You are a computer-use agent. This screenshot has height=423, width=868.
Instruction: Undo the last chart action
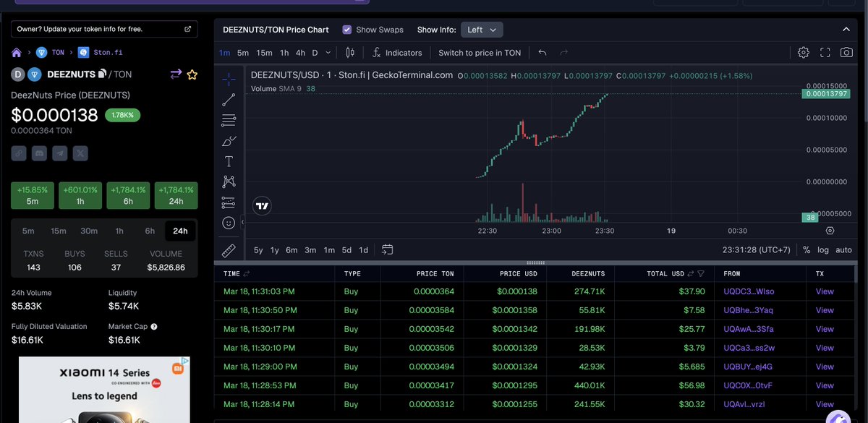[x=542, y=53]
